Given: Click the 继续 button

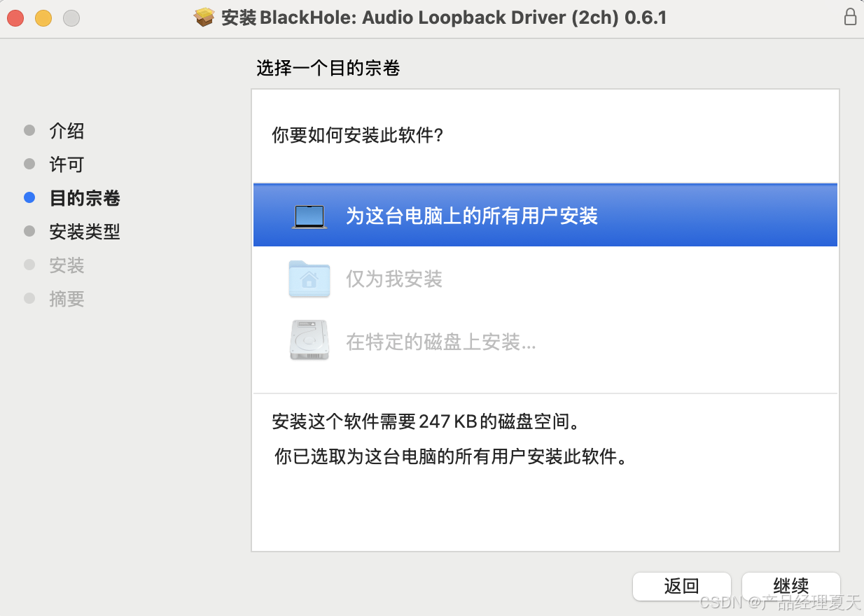Looking at the screenshot, I should 791,586.
